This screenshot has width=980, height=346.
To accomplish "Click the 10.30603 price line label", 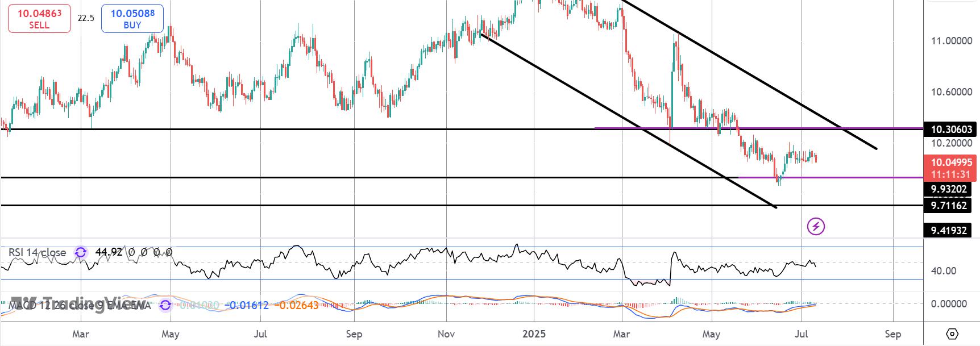I will coord(951,130).
